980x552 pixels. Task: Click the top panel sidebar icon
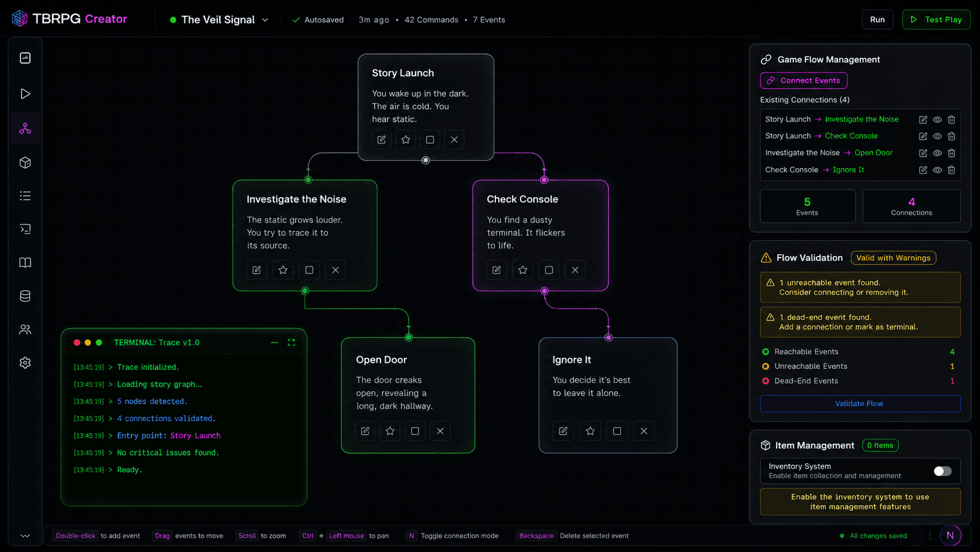tap(25, 58)
